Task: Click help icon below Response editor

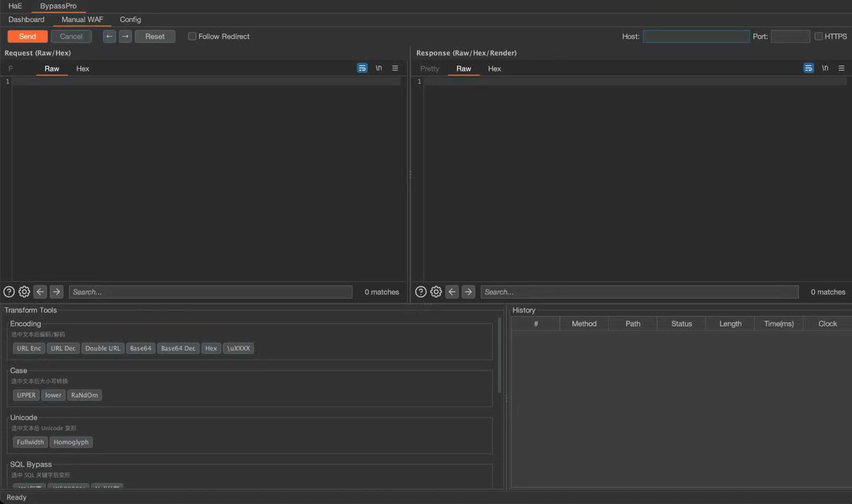Action: 421,292
